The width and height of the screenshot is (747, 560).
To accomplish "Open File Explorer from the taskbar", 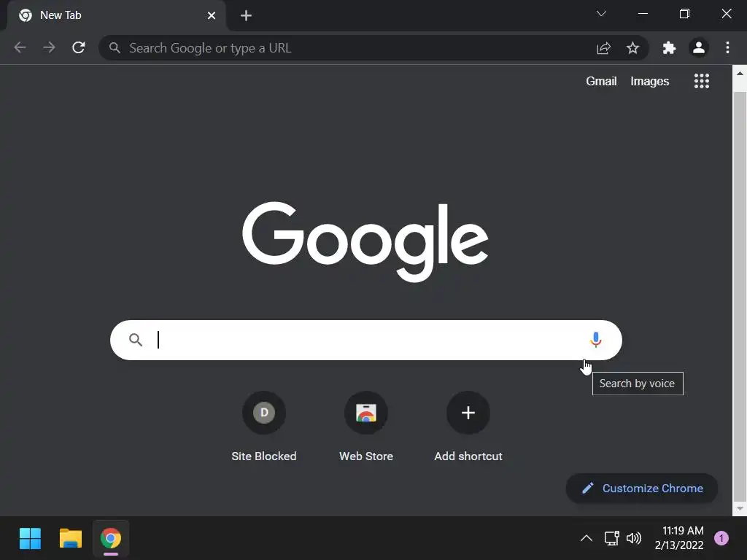I will click(x=71, y=538).
